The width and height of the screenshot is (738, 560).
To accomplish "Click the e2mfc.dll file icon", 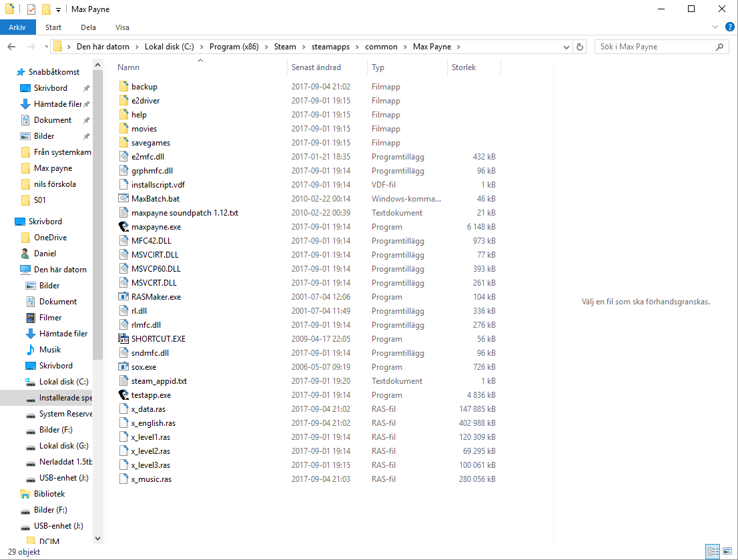I will 123,156.
